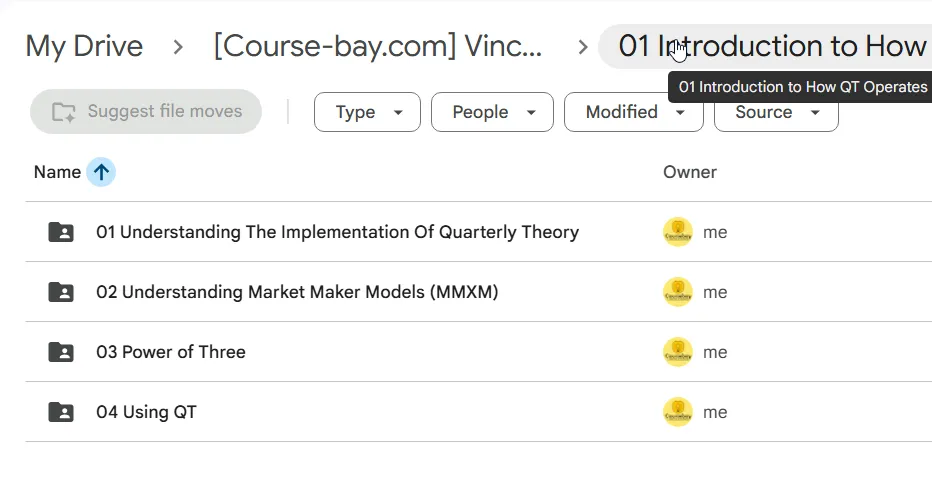Screen dimensions: 932x488
Task: Go to My Drive in breadcrumb
Action: 84,46
